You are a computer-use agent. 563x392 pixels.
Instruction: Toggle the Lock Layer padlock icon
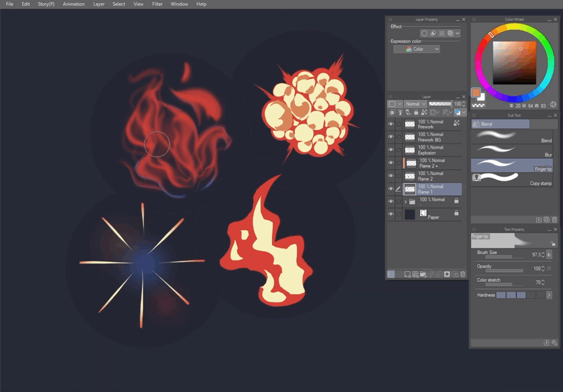click(x=416, y=113)
